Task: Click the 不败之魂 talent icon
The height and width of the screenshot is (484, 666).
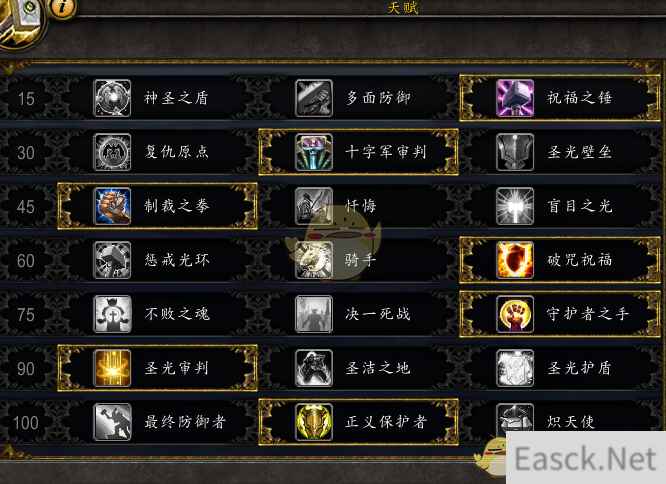Action: pos(112,314)
